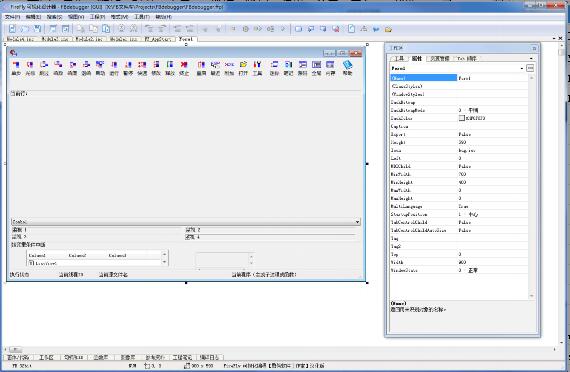
Task: Select the WindowState property row
Action: click(x=459, y=270)
